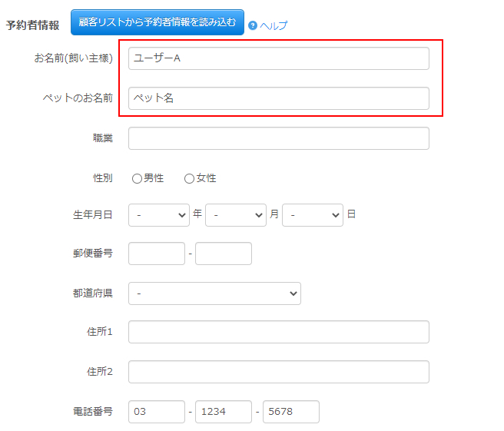Click the first 郵便番号 postal code box
This screenshot has height=431, width=504.
pyautogui.click(x=157, y=254)
